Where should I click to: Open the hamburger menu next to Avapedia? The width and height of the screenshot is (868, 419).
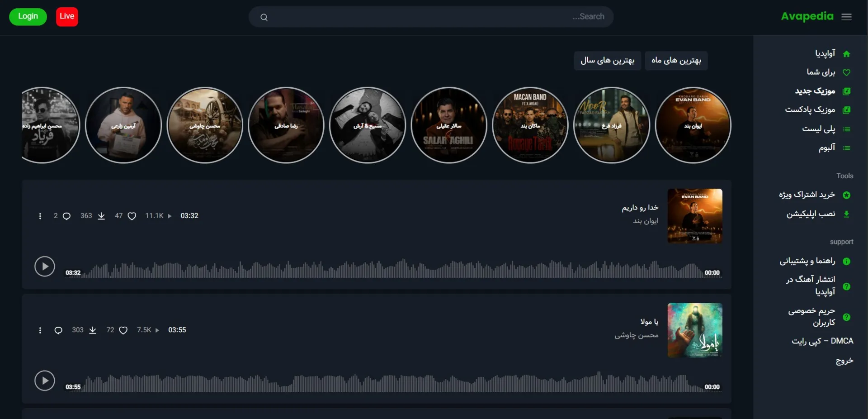click(846, 17)
